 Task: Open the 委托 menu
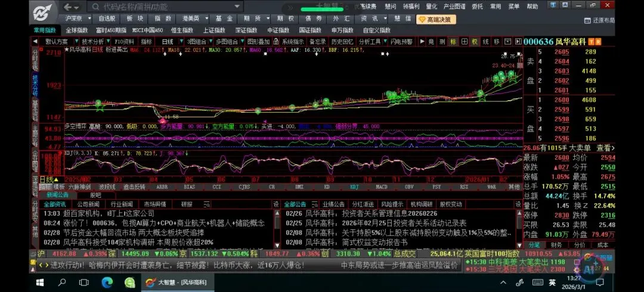point(477,7)
